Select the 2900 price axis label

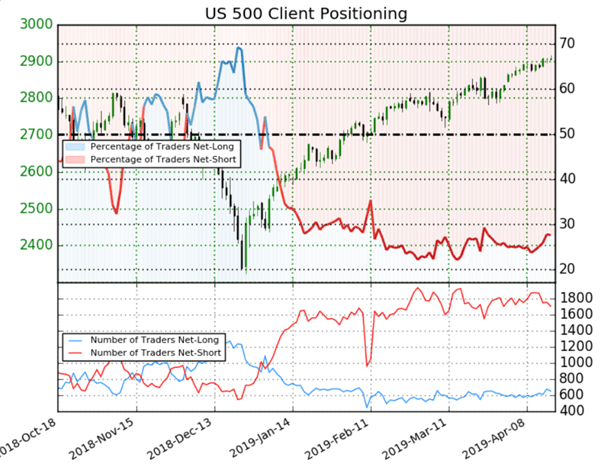tap(36, 61)
